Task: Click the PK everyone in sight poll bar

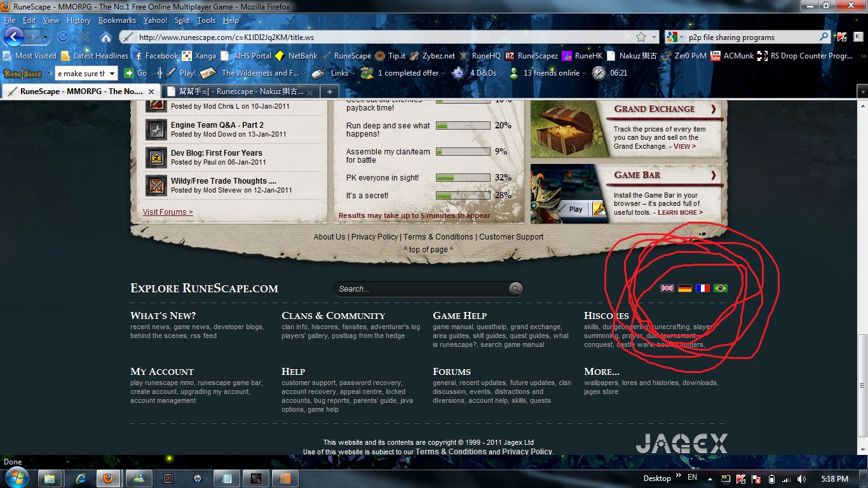Action: tap(463, 178)
